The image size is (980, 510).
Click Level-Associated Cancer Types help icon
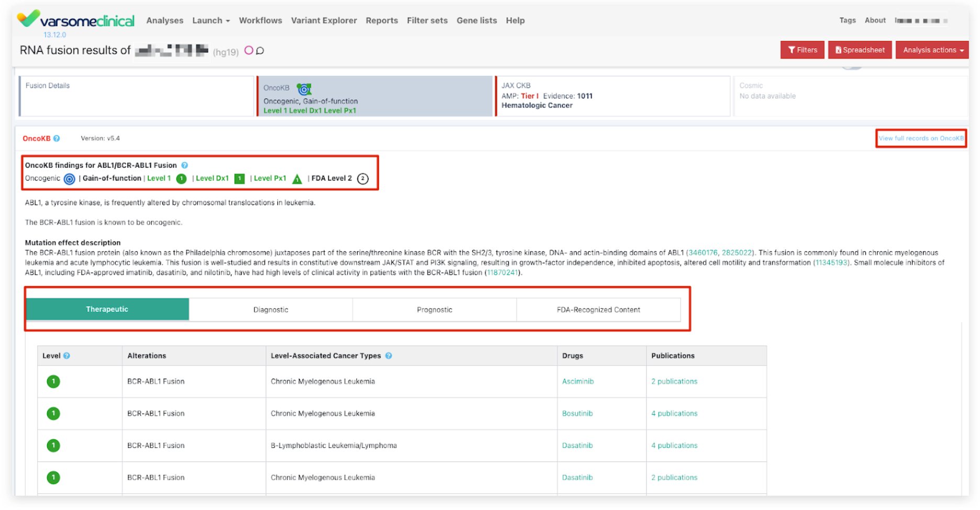tap(388, 356)
